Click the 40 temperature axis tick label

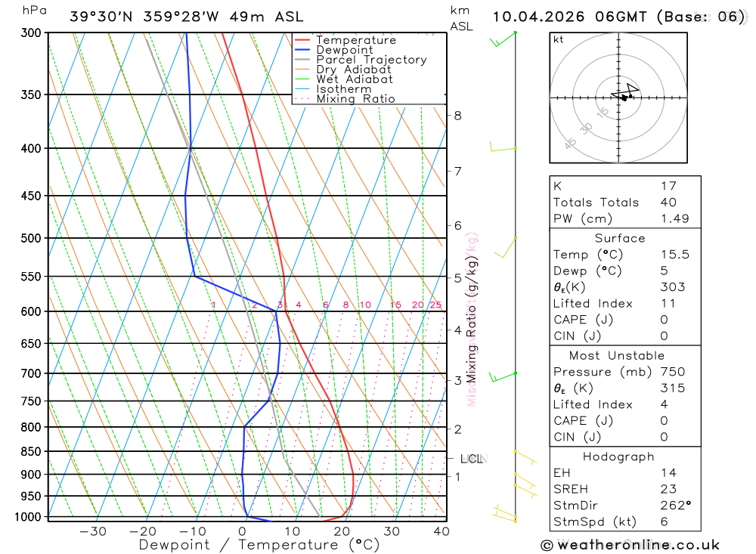442,531
